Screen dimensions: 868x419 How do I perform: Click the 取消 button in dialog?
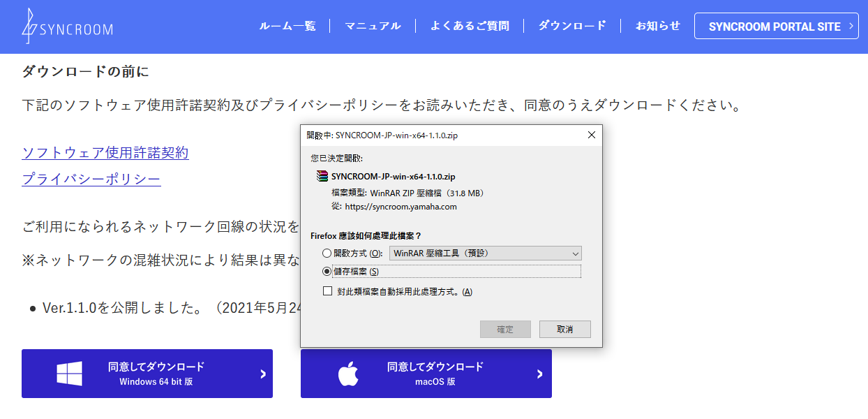[565, 329]
